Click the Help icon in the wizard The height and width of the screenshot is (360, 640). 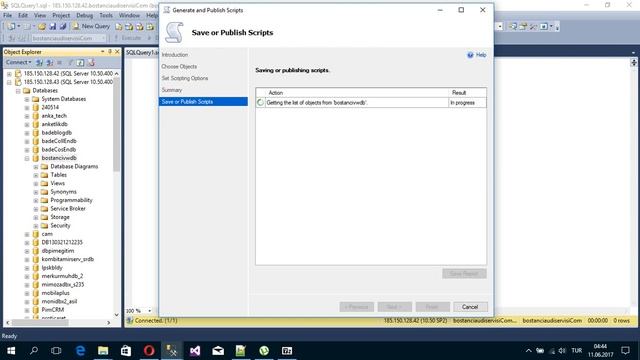click(x=470, y=55)
